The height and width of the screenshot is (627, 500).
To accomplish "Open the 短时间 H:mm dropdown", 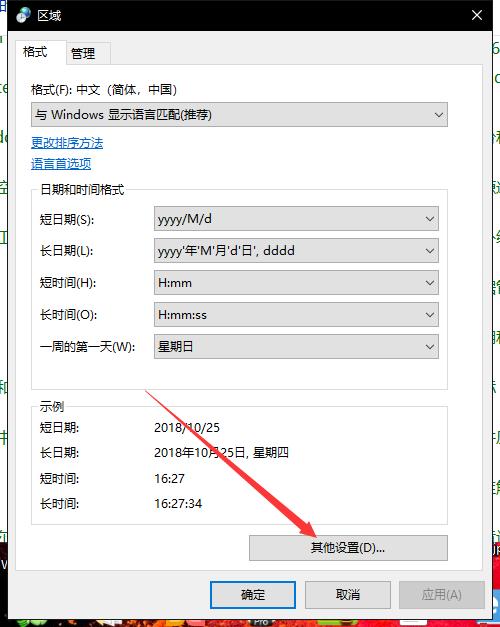I will [296, 283].
